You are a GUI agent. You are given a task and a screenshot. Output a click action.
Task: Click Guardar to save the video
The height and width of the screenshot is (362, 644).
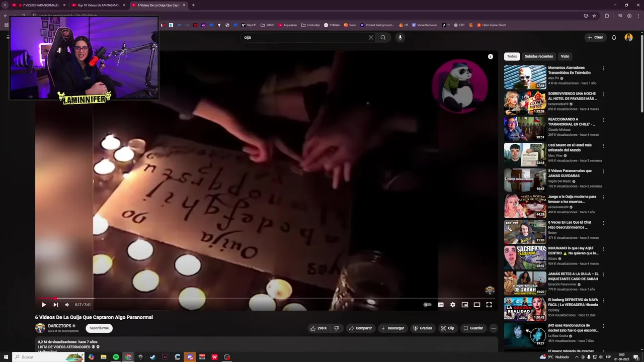(473, 328)
